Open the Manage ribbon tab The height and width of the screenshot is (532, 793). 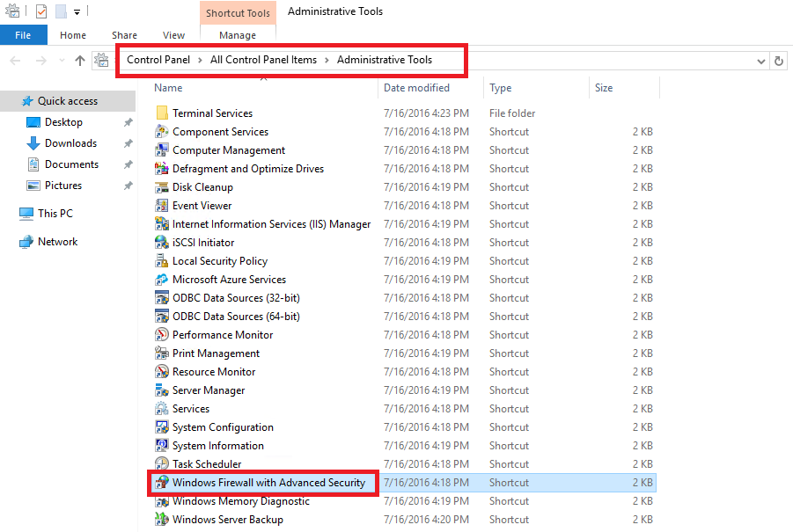click(x=238, y=35)
